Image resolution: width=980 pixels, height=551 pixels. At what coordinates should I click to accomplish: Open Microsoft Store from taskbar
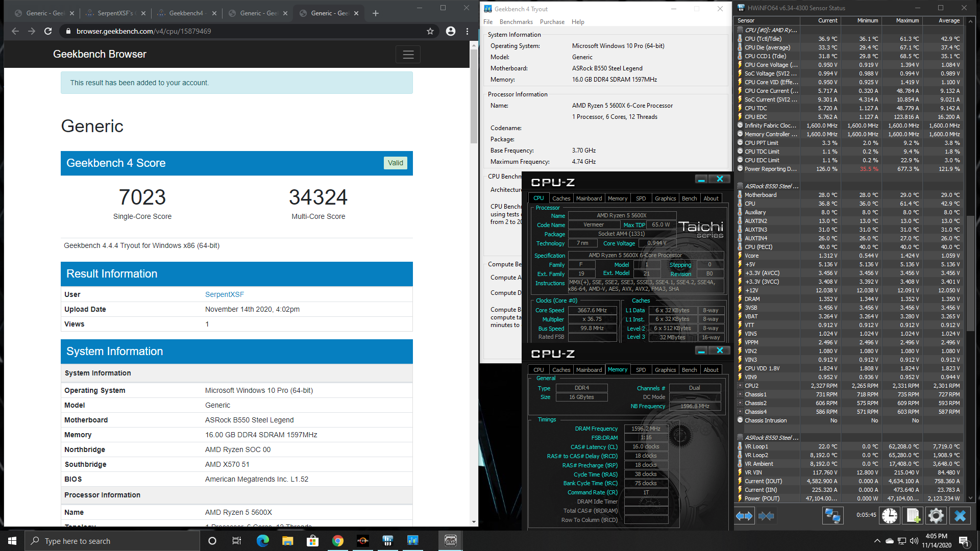[312, 541]
